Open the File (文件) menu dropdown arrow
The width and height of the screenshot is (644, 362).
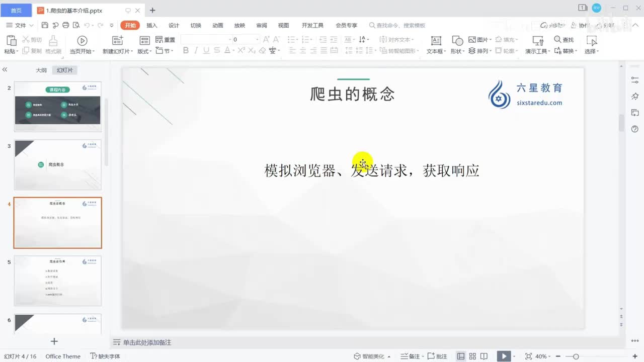point(31,25)
